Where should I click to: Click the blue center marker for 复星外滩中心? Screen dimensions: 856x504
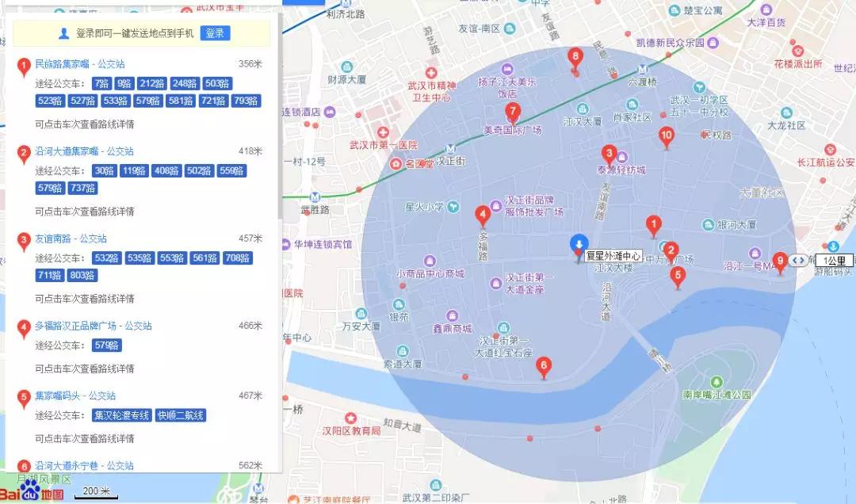(x=579, y=246)
